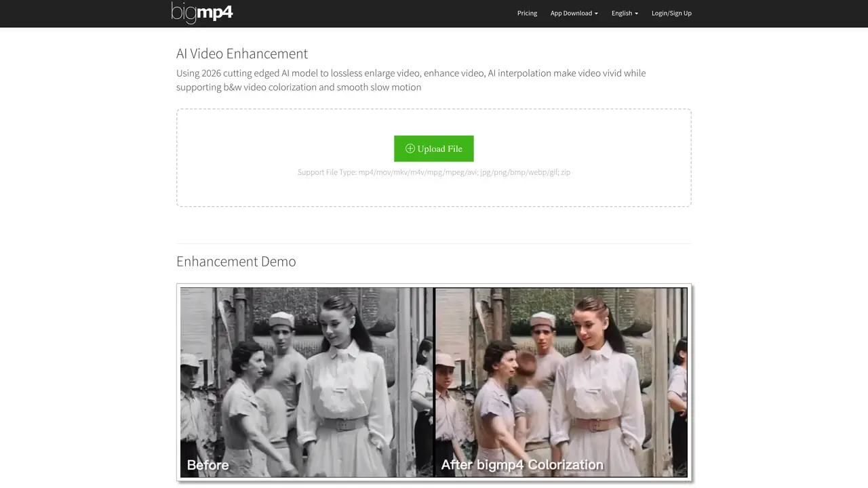The image size is (868, 488).
Task: Select the AI Video Enhancement heading
Action: pos(242,54)
